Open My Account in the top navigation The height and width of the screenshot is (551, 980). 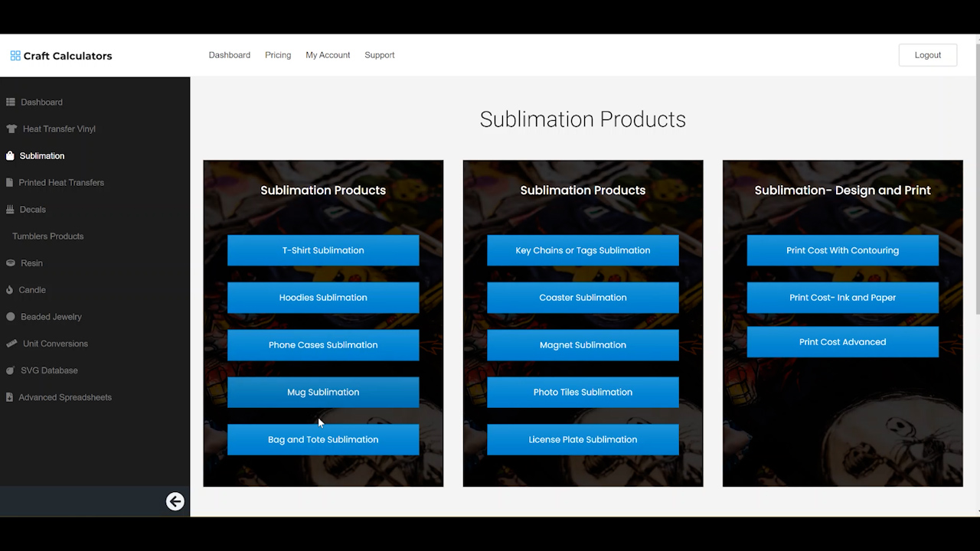tap(328, 55)
